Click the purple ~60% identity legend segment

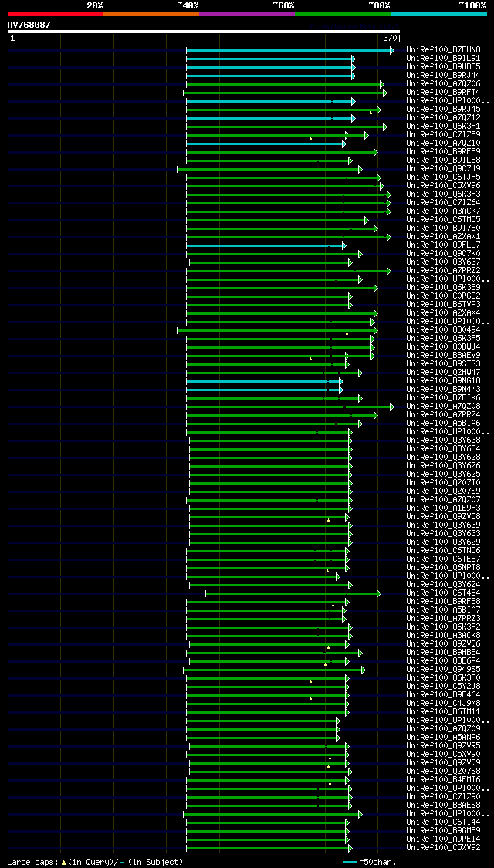tap(247, 13)
